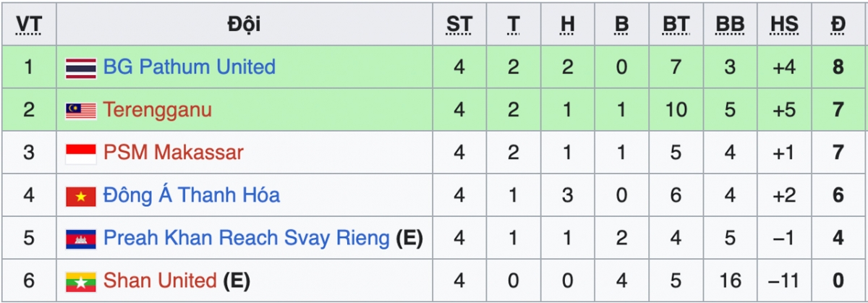Click the Thailand flag icon
This screenshot has width=868, height=303.
(x=81, y=68)
